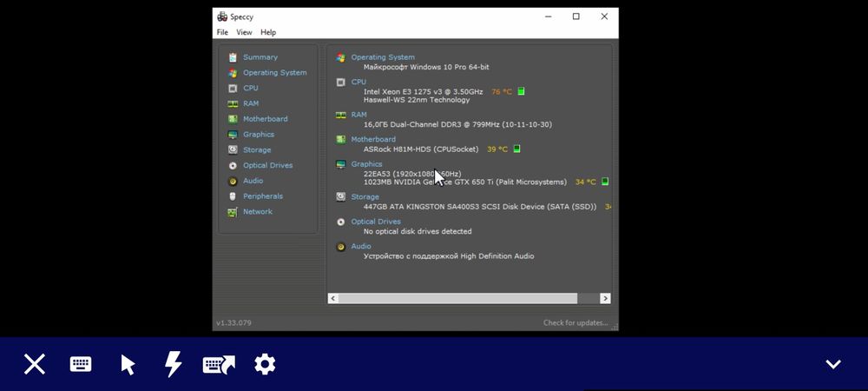This screenshot has width=868, height=391.
Task: Click the board icon beside the Motherboard heading
Action: click(340, 140)
